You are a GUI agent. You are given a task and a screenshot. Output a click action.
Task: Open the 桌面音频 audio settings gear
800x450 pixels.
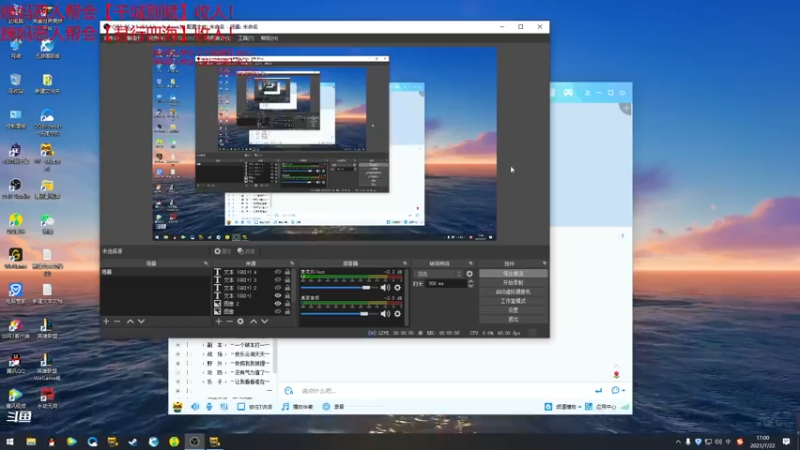(x=397, y=314)
